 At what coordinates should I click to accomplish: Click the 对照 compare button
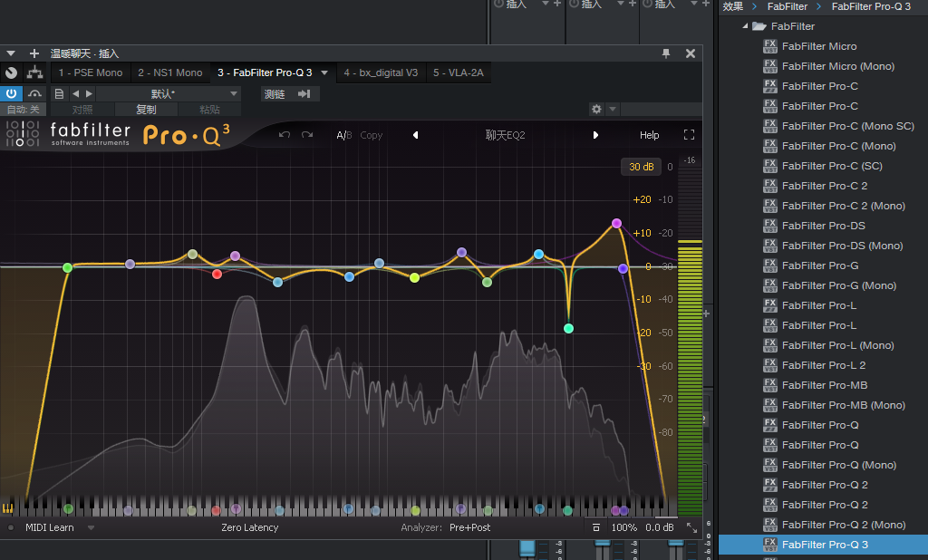click(x=82, y=110)
